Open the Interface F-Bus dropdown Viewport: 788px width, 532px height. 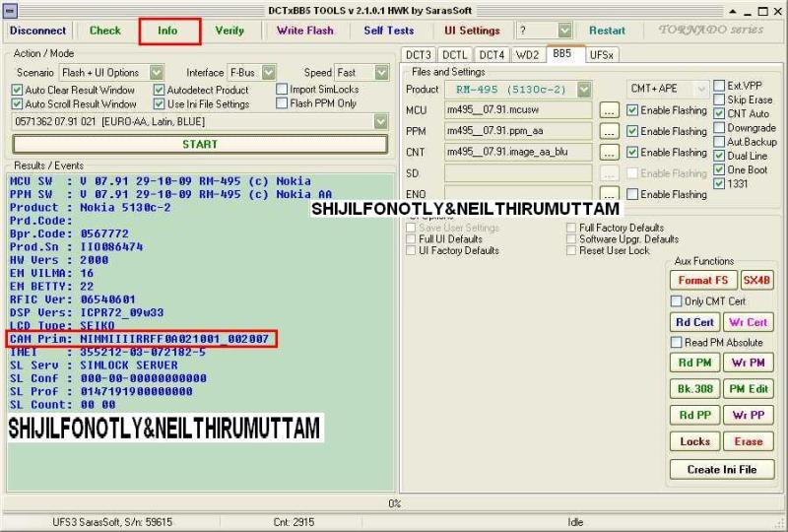tap(269, 72)
